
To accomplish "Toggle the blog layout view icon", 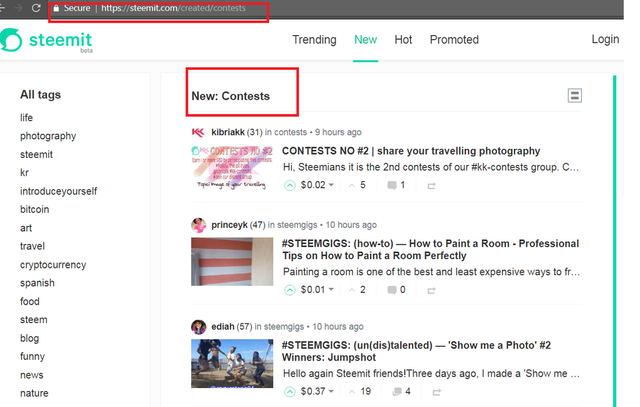I will pos(574,96).
